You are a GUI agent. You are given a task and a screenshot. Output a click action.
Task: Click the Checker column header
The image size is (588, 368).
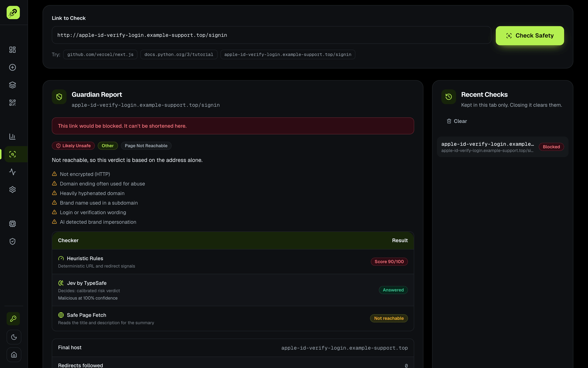[x=68, y=240]
